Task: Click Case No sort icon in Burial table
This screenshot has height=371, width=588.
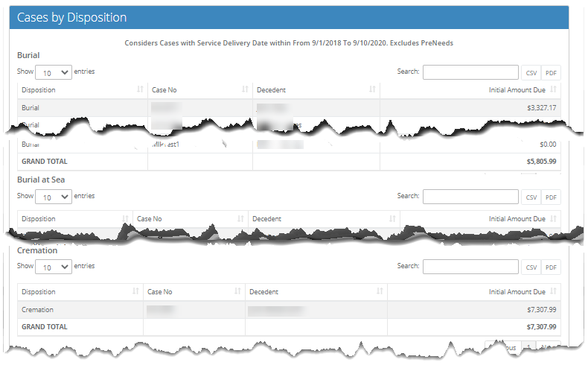Action: [x=245, y=90]
